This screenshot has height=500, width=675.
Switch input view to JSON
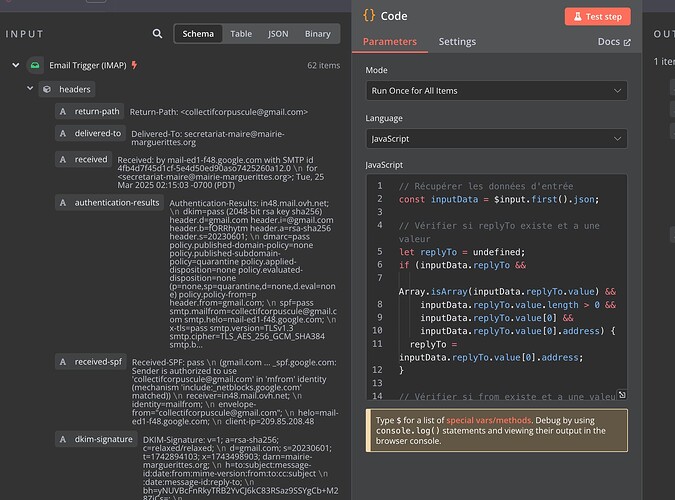click(278, 34)
